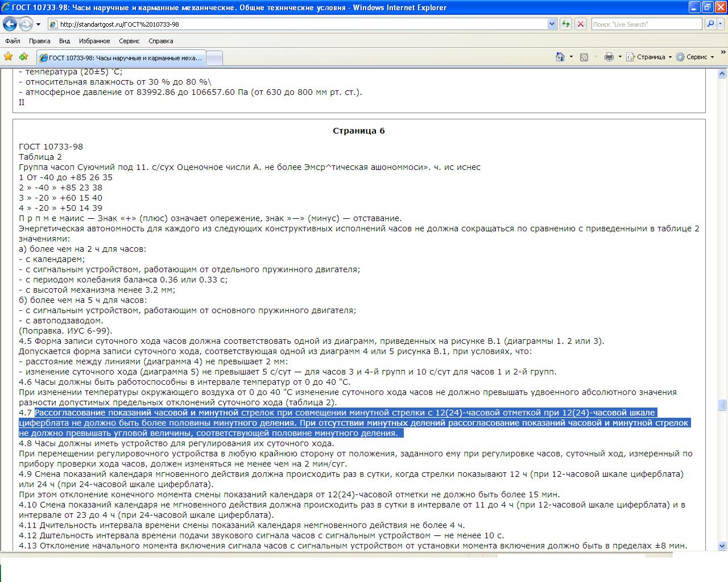Click the RSS feeds icon
The width and height of the screenshot is (728, 582).
tap(584, 57)
